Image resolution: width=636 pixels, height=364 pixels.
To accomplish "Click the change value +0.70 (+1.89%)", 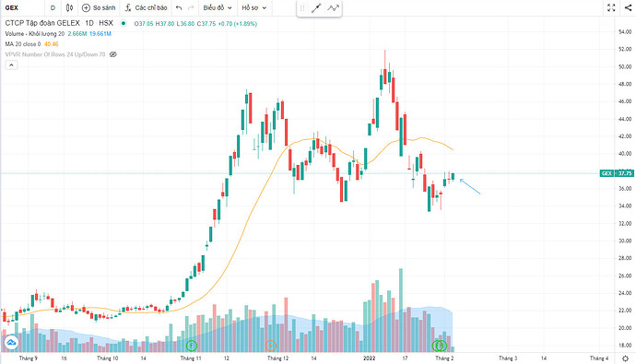I will click(238, 24).
